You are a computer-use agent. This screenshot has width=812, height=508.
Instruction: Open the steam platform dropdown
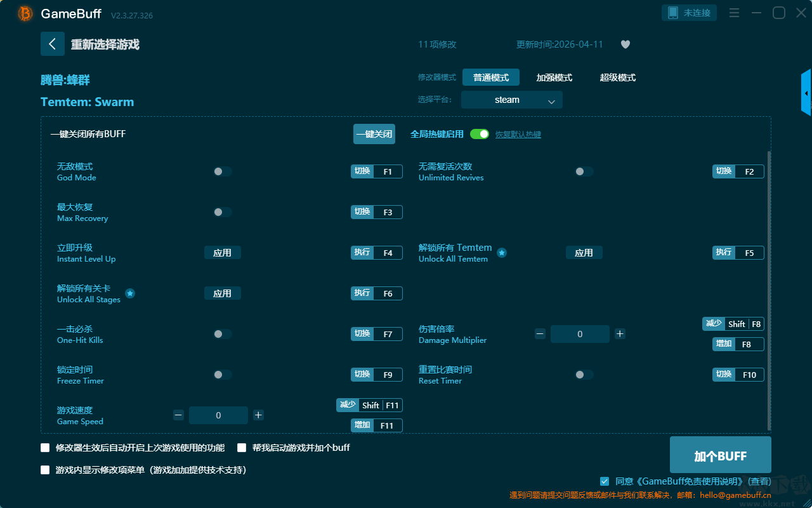[512, 100]
